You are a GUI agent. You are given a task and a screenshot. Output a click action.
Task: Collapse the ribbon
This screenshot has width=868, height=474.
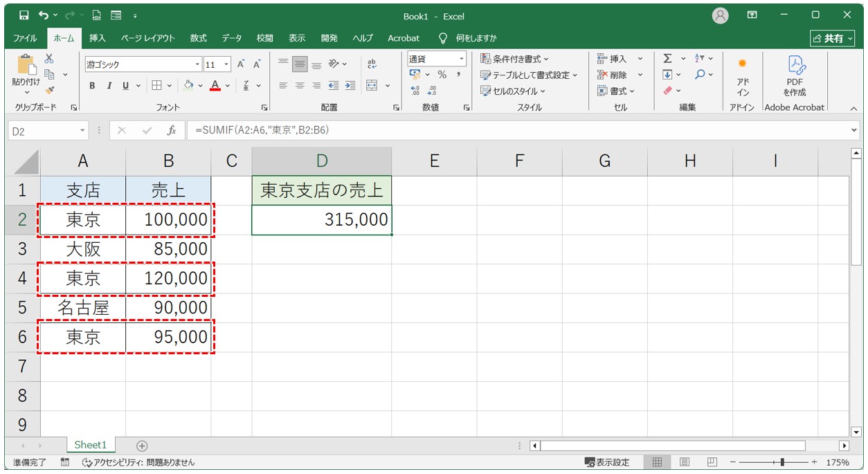[x=853, y=108]
